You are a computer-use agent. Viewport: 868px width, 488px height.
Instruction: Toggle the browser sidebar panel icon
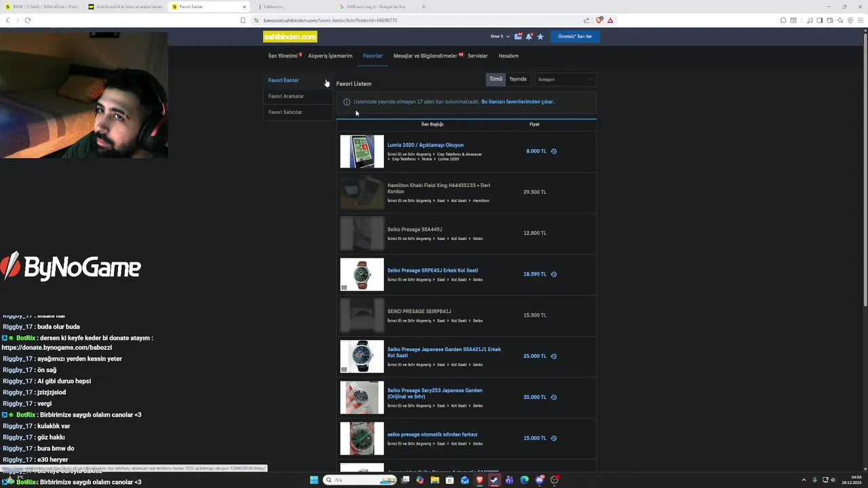(x=820, y=20)
